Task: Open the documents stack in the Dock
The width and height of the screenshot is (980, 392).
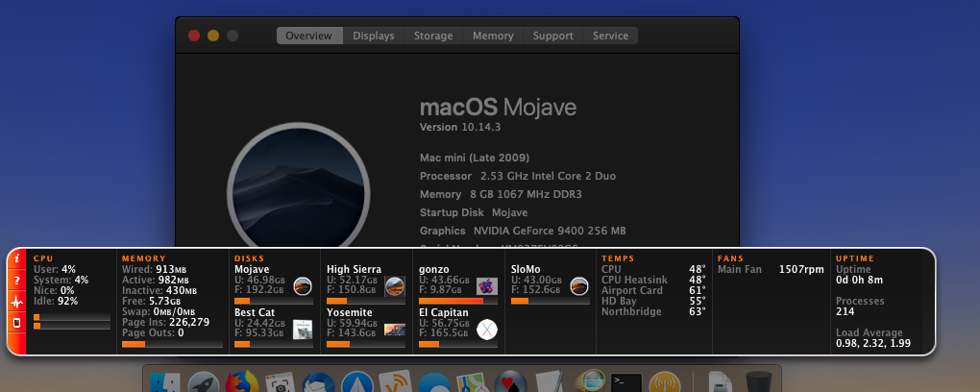Action: coord(721,383)
